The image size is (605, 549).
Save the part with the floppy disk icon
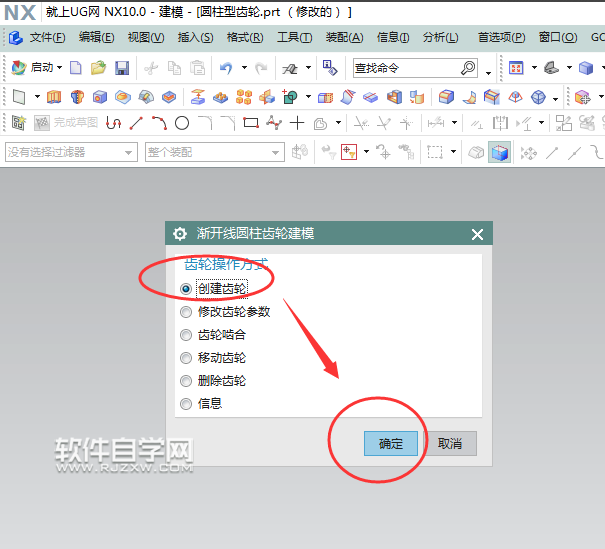(122, 68)
